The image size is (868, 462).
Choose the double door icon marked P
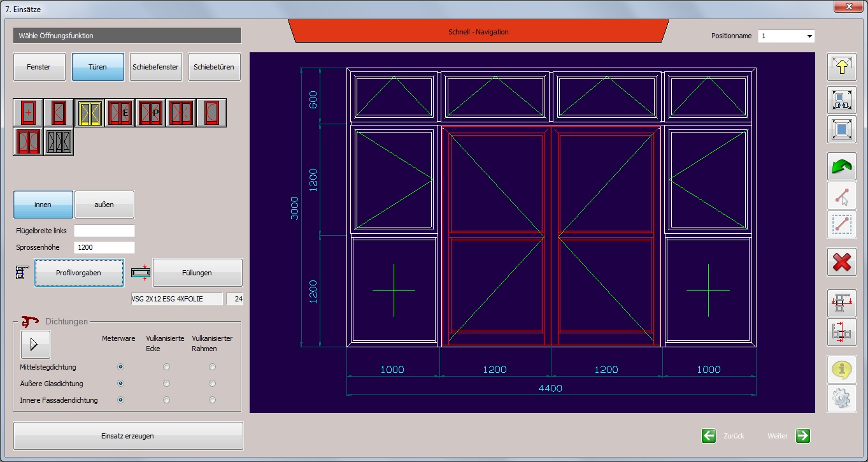(150, 112)
